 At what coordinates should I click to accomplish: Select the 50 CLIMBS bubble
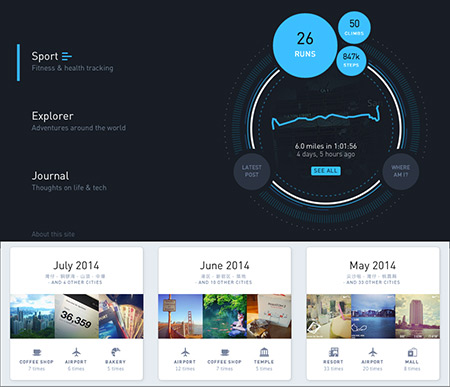(x=354, y=27)
